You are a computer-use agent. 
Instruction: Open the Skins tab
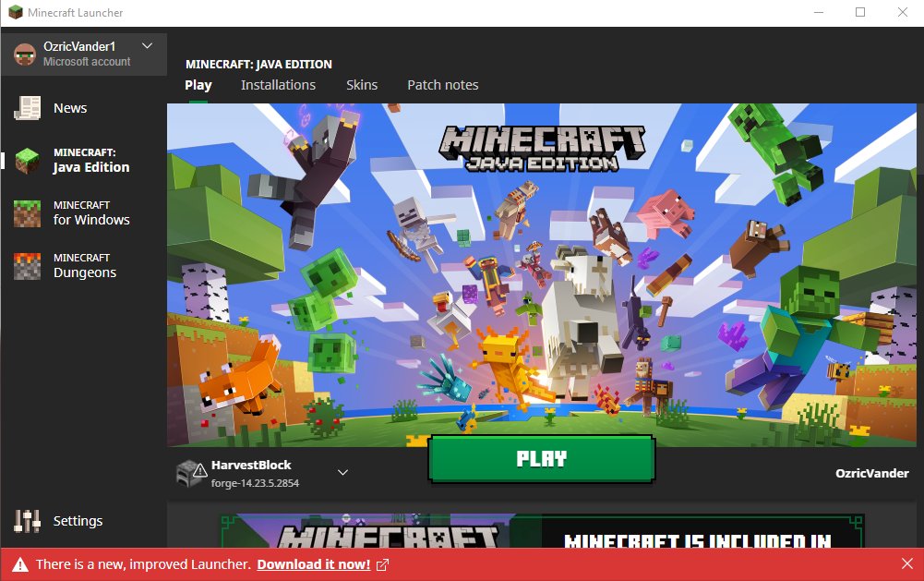pos(362,85)
